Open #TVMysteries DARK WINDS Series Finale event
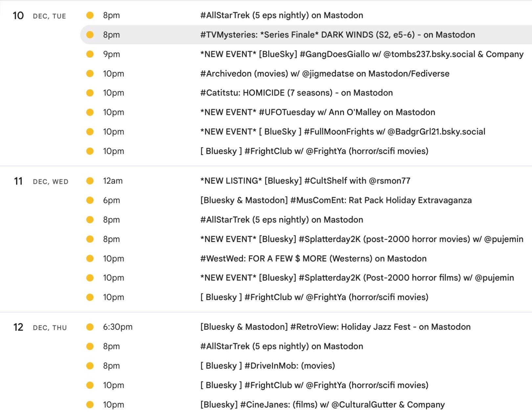Screen dimensions: 532x417 [x=306, y=35]
